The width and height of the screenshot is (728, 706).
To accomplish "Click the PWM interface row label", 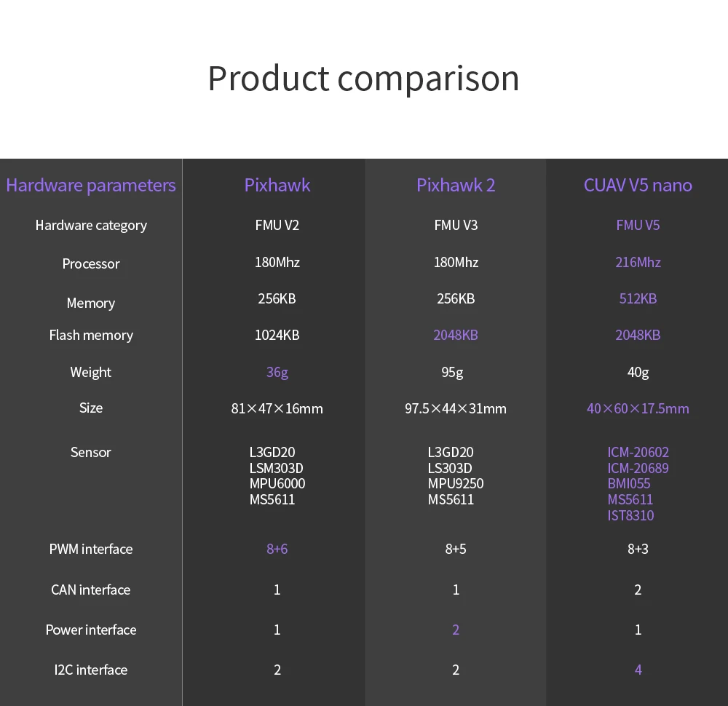I will point(91,549).
